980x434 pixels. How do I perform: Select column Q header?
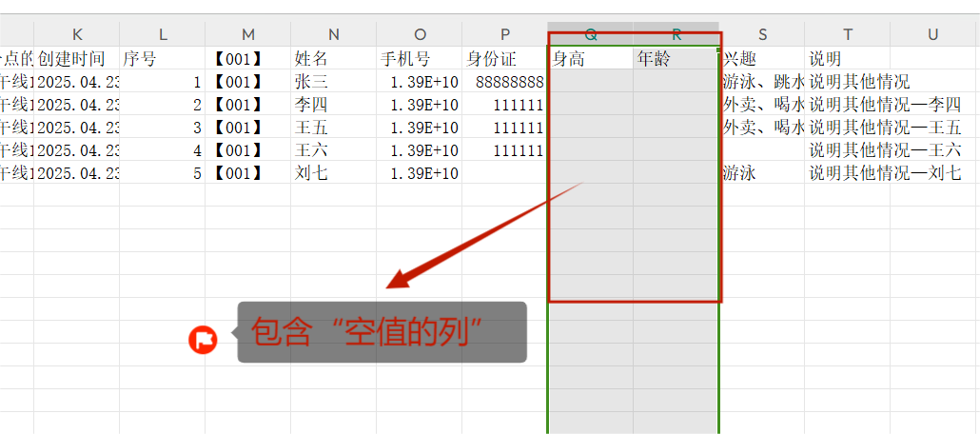(591, 34)
